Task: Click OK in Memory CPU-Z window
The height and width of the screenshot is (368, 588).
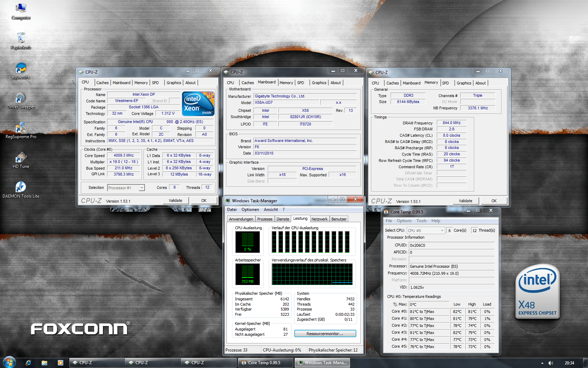Action: [x=494, y=201]
